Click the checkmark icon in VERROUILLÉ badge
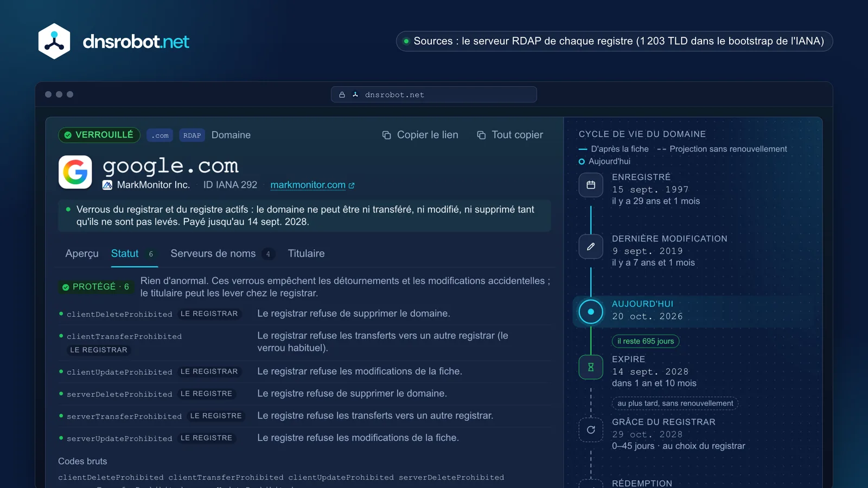 point(68,135)
